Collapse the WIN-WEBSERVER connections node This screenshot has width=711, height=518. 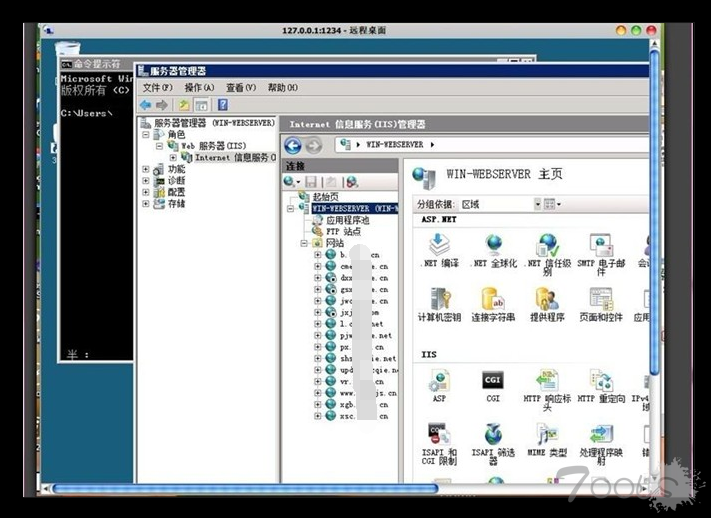[290, 209]
